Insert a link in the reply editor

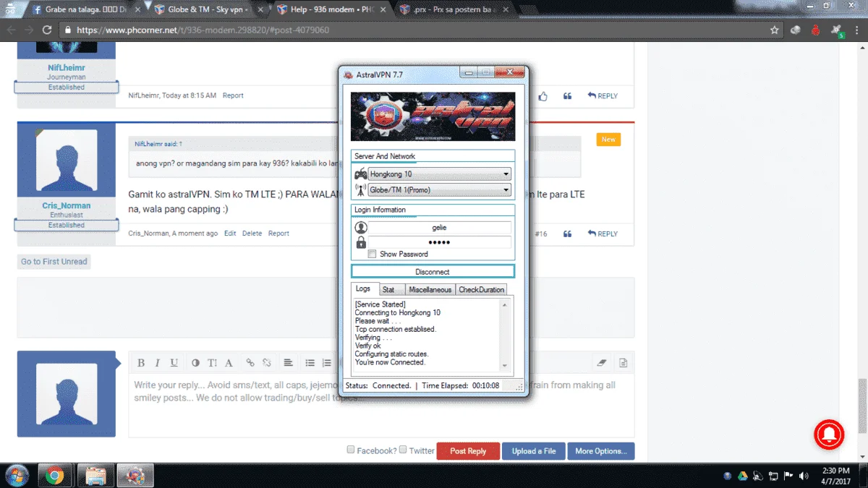coord(250,363)
